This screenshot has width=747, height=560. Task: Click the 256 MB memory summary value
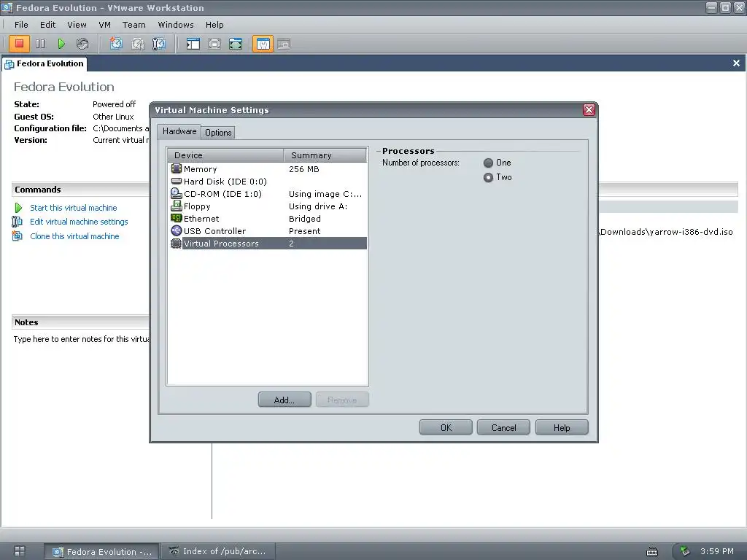(304, 169)
